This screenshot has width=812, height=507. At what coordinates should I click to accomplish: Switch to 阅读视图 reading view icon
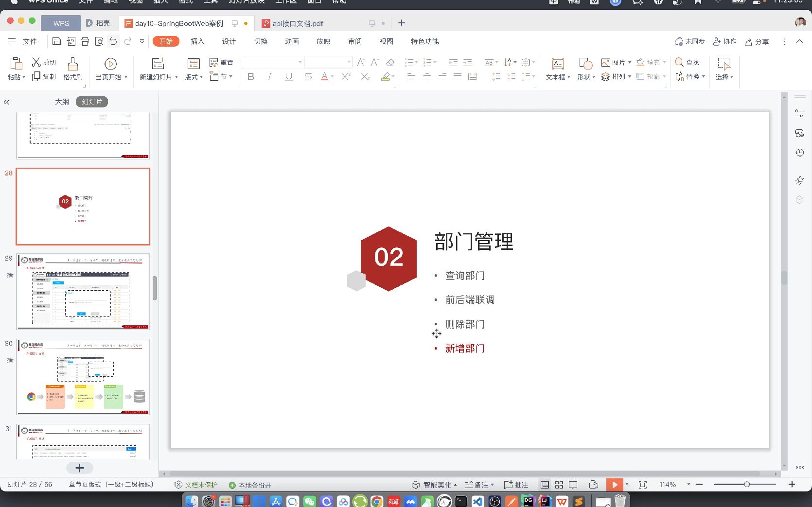(x=573, y=484)
